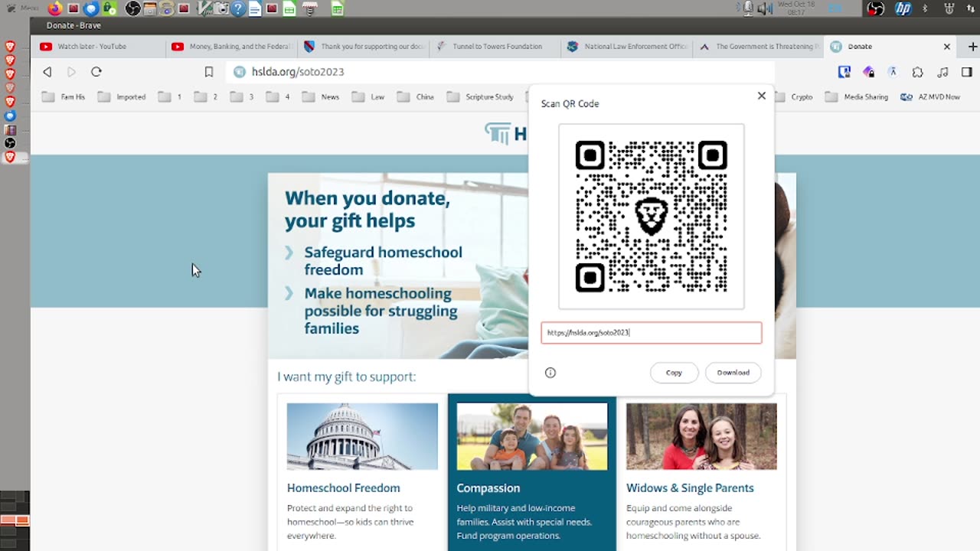Open OBS Studio launcher in top panel
Image resolution: width=980 pixels, height=551 pixels.
(132, 9)
